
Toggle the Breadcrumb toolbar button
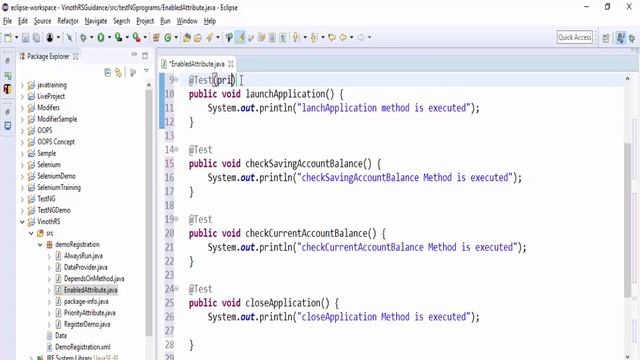click(229, 38)
